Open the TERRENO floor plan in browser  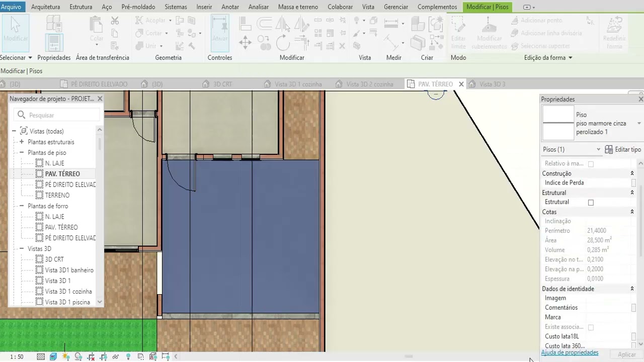(x=57, y=195)
